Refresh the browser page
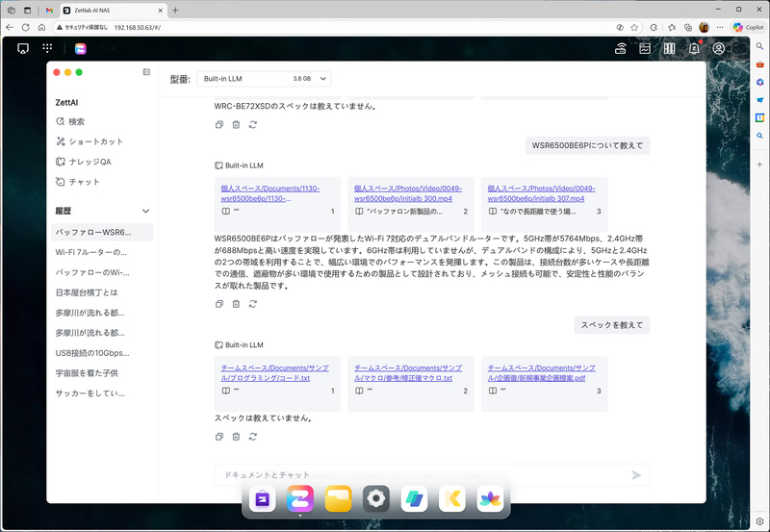Screen dimensions: 770x532 26,28
